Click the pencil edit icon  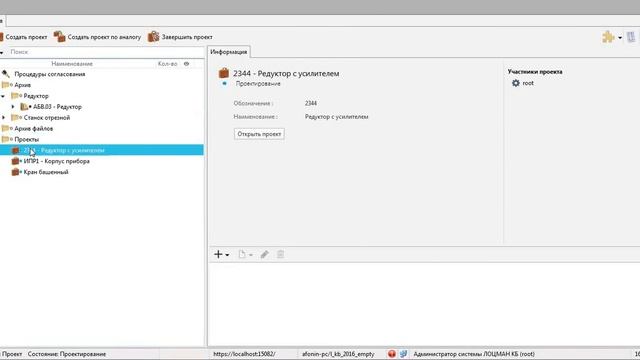point(264,254)
